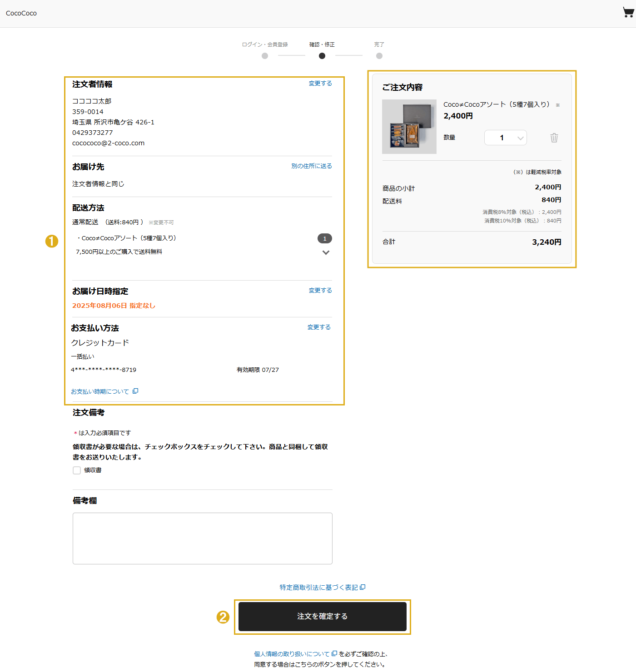Go to ログイン・会員登録 step
This screenshot has width=636, height=672.
(x=265, y=56)
